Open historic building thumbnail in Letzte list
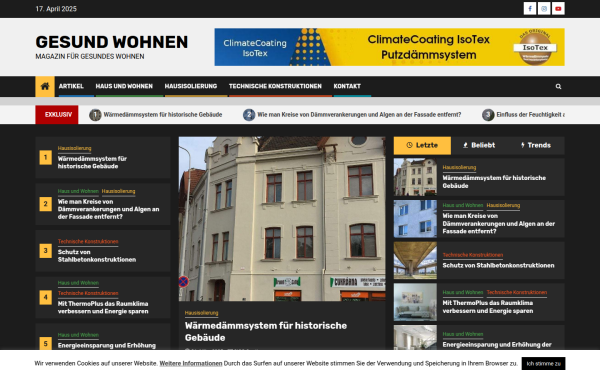 click(415, 177)
